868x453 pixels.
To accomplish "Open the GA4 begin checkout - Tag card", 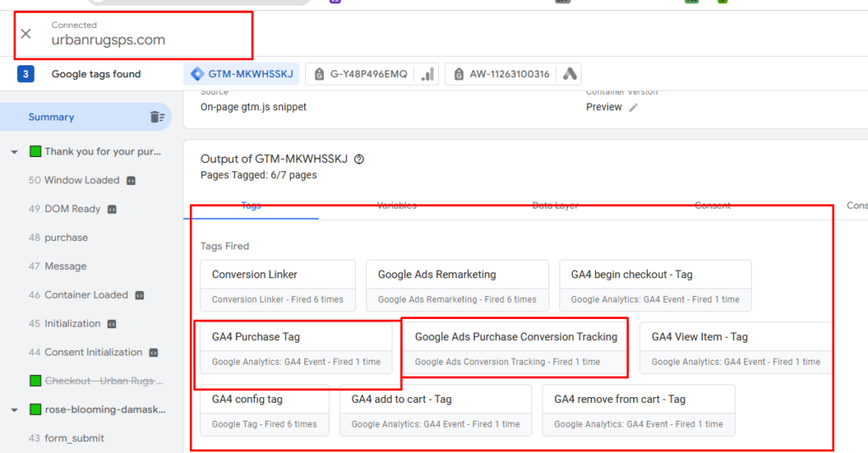I will point(655,286).
